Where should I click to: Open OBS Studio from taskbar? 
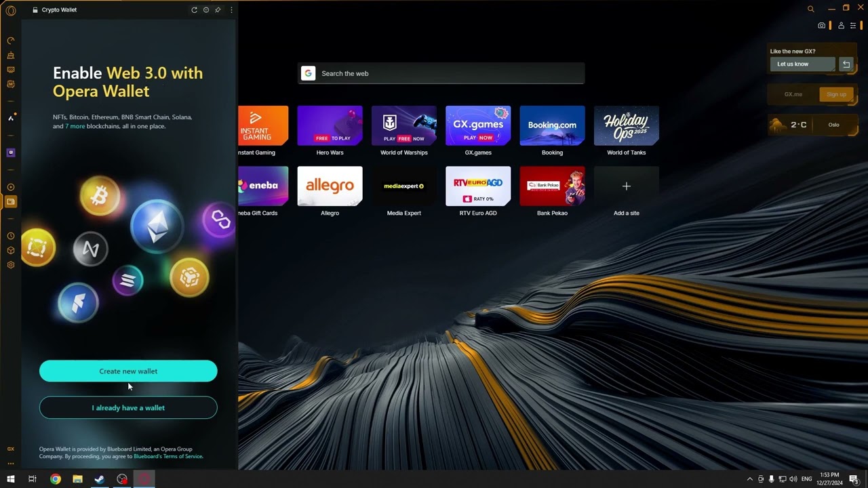click(x=122, y=479)
